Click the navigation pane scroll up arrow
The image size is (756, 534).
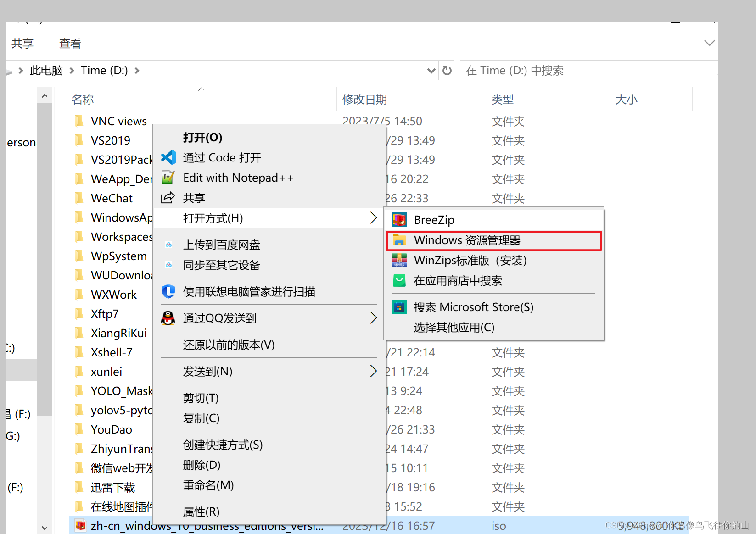tap(45, 96)
